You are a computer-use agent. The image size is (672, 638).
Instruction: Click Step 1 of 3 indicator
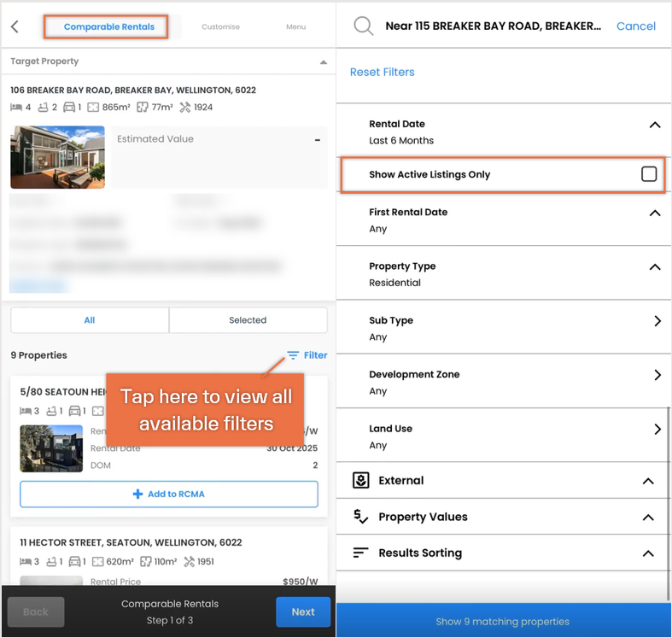(x=170, y=620)
